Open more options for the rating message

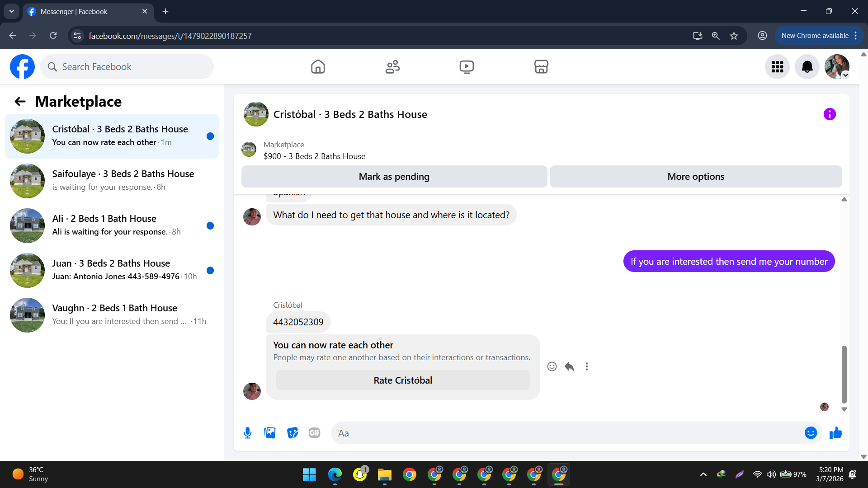[587, 366]
